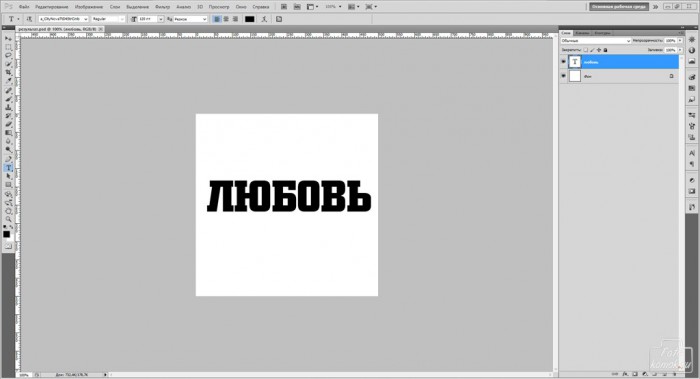Select the Dodge tool
This screenshot has height=379, width=700.
pyautogui.click(x=8, y=150)
